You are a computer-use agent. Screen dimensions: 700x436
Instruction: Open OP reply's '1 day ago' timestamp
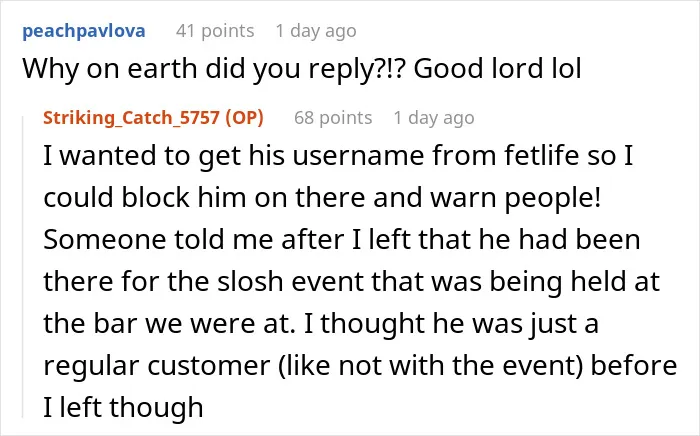434,118
